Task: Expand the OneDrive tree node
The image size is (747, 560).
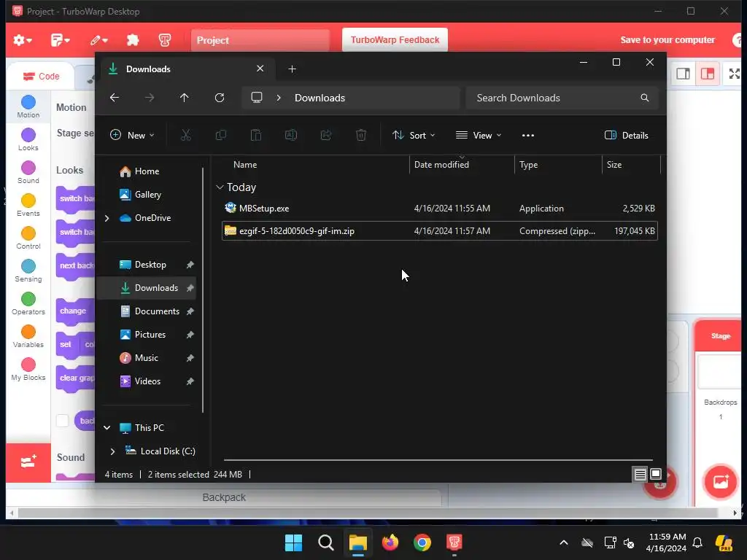Action: click(x=107, y=218)
